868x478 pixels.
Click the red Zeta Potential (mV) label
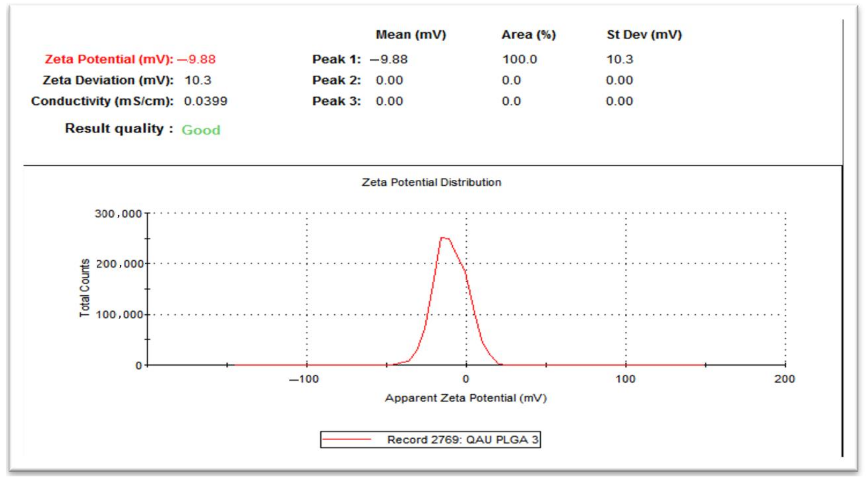pyautogui.click(x=109, y=59)
